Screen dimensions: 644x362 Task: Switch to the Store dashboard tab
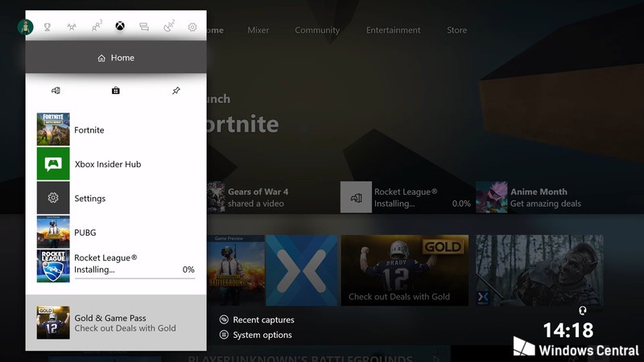click(456, 30)
